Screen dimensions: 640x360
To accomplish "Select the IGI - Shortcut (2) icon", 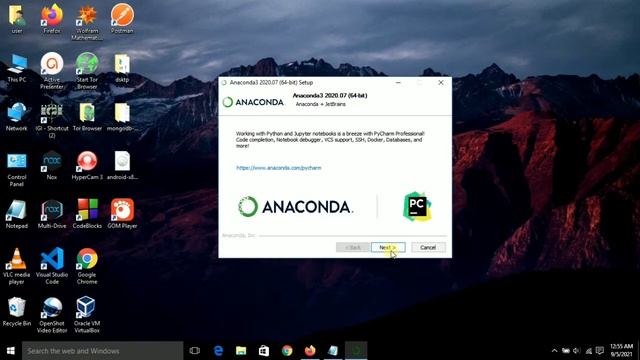I will coord(52,120).
